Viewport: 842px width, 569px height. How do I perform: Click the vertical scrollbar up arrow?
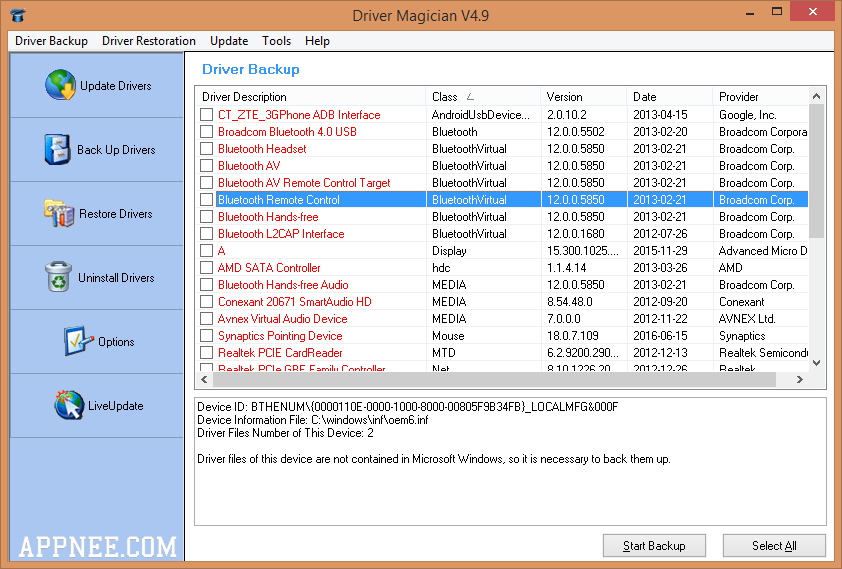(816, 96)
